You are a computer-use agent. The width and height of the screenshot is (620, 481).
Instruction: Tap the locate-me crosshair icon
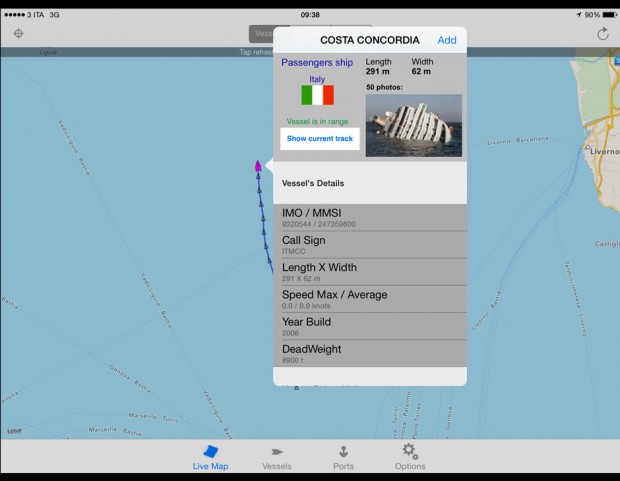18,34
